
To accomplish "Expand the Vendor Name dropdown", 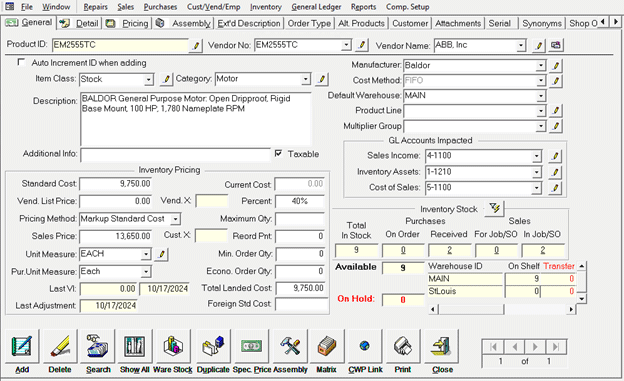I will (x=521, y=45).
